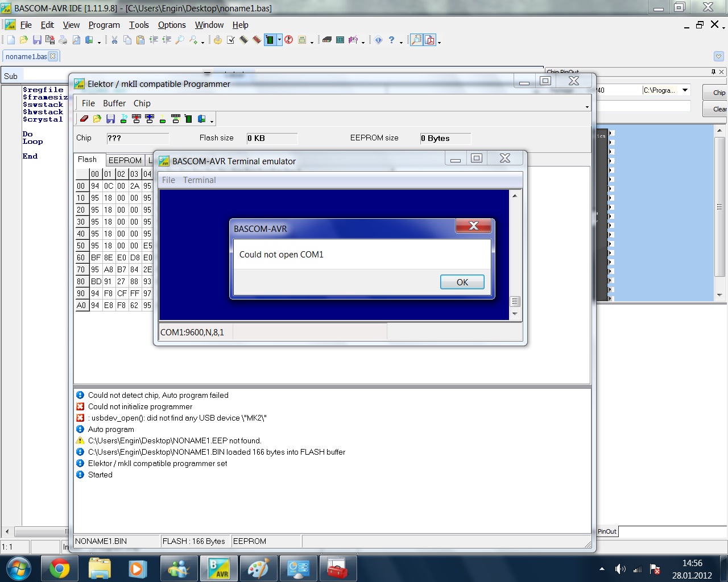This screenshot has height=582, width=728.
Task: Open Google Chrome from the taskbar
Action: click(59, 568)
